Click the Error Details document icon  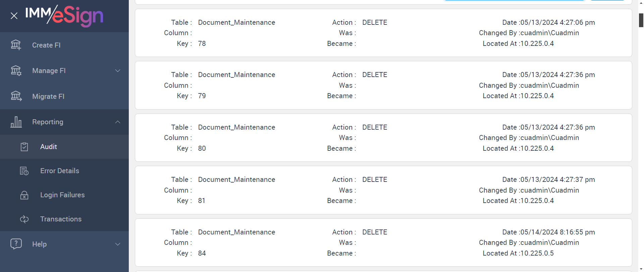tap(24, 171)
